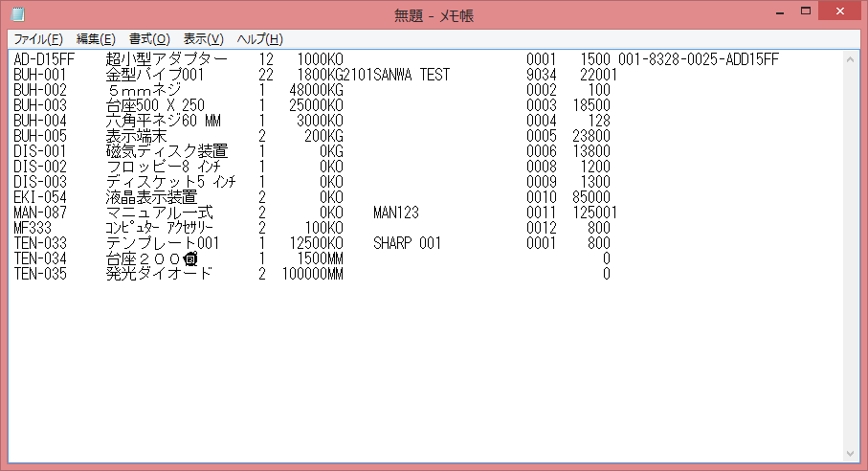Click the Notepad icon in the title bar
868x471 pixels.
click(17, 15)
